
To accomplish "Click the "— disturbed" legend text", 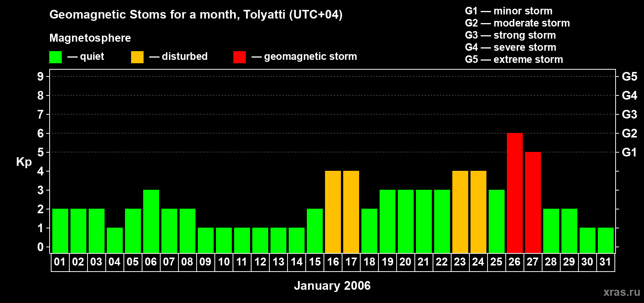I will (x=178, y=56).
